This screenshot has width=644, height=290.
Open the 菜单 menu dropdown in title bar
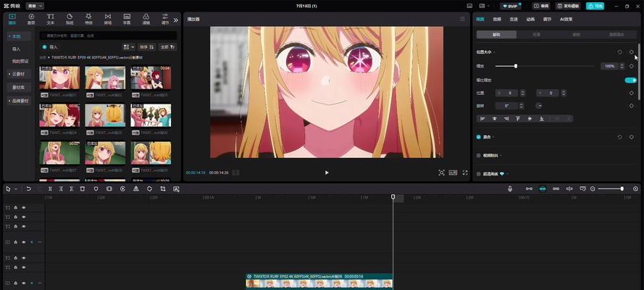click(35, 6)
